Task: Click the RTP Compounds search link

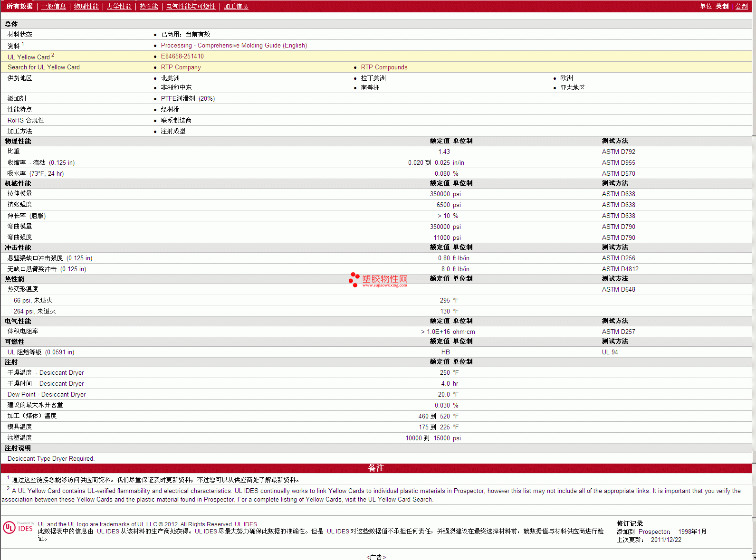Action: click(384, 67)
